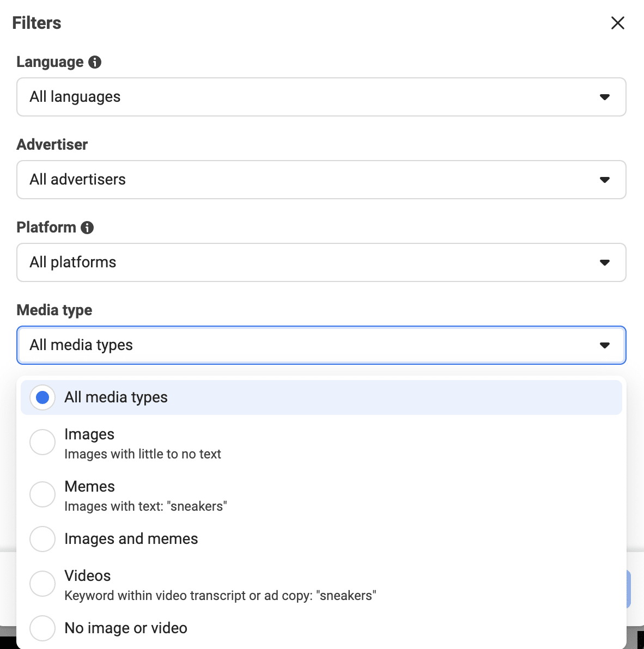Click the caret arrow in the Advertiser field
644x649 pixels.
(x=604, y=180)
